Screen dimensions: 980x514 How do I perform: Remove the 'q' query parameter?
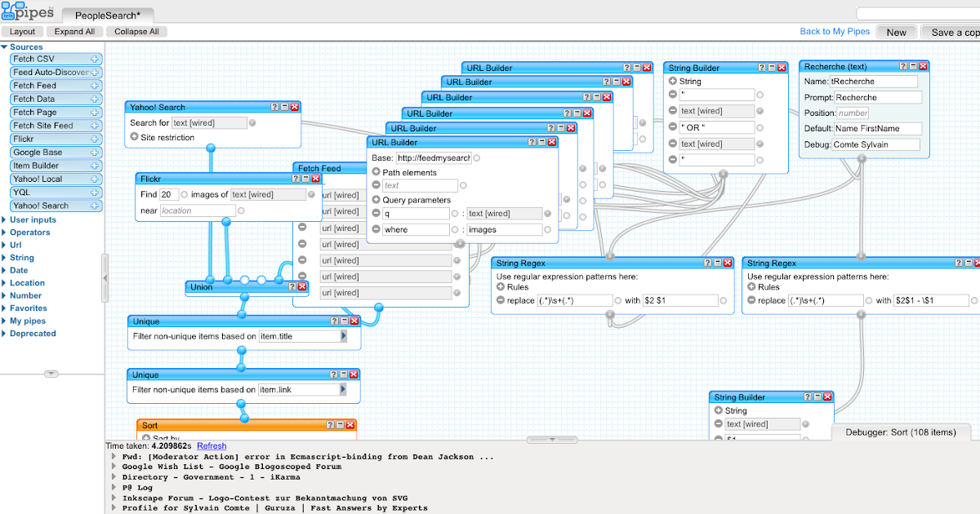click(376, 214)
